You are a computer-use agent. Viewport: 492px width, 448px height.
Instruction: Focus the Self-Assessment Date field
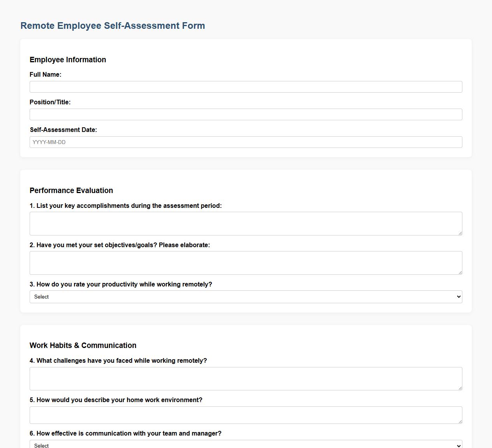click(x=246, y=142)
